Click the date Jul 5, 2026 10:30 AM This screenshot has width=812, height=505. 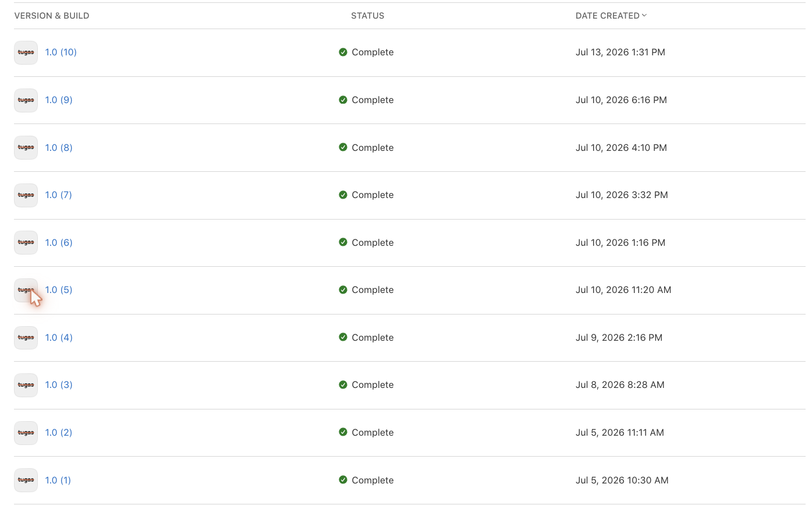click(622, 481)
